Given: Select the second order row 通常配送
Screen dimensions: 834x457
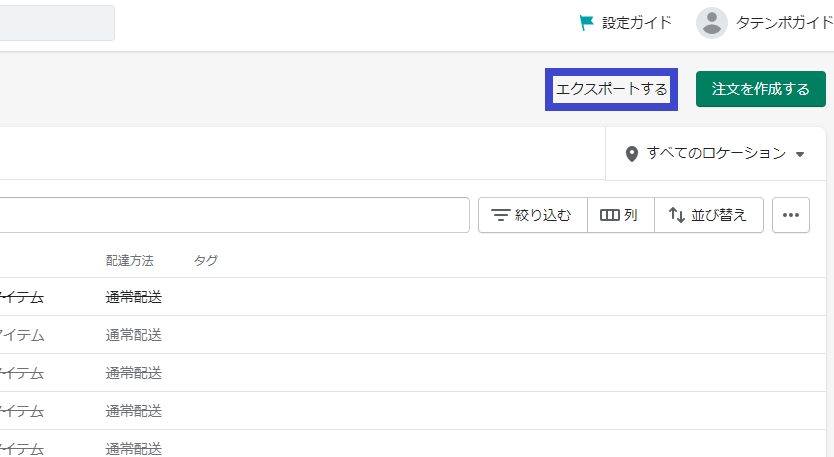Looking at the screenshot, I should 413,335.
